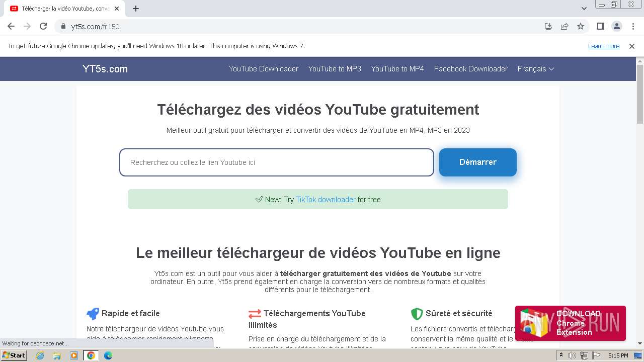The image size is (644, 362).
Task: Bookmark this page with star icon
Action: [581, 26]
